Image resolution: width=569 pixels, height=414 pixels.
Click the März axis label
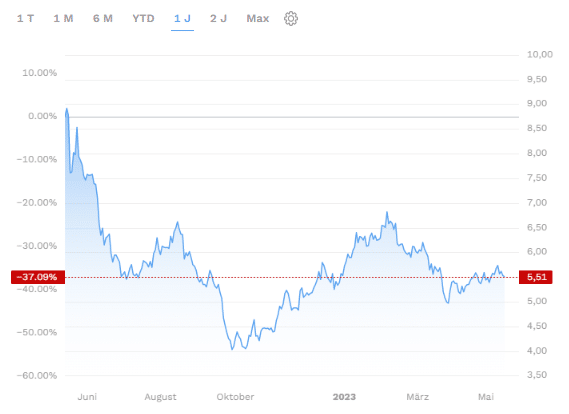point(417,397)
